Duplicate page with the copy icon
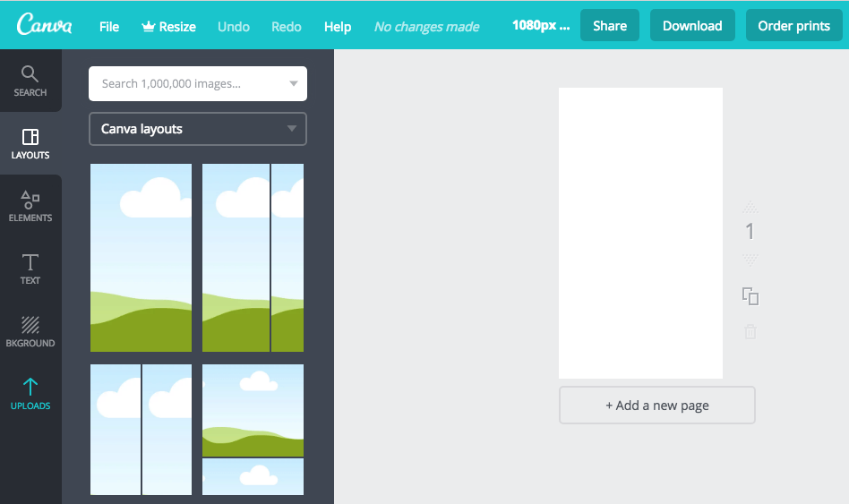This screenshot has height=504, width=849. [750, 296]
